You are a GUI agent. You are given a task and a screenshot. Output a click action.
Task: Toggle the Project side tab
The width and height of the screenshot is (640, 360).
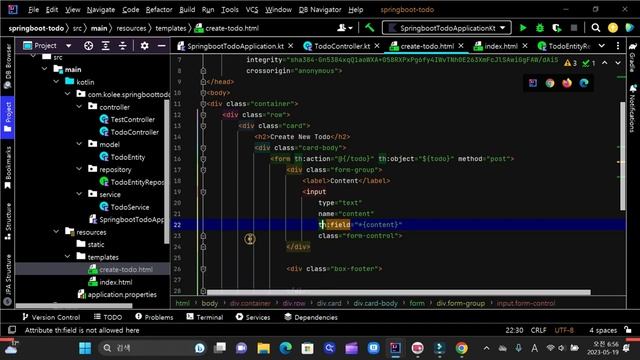7,118
